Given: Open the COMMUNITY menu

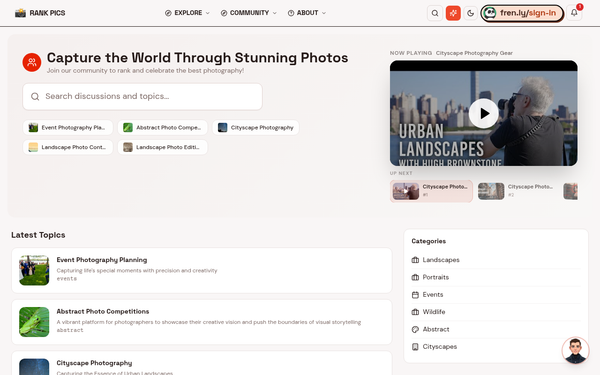Looking at the screenshot, I should (249, 13).
